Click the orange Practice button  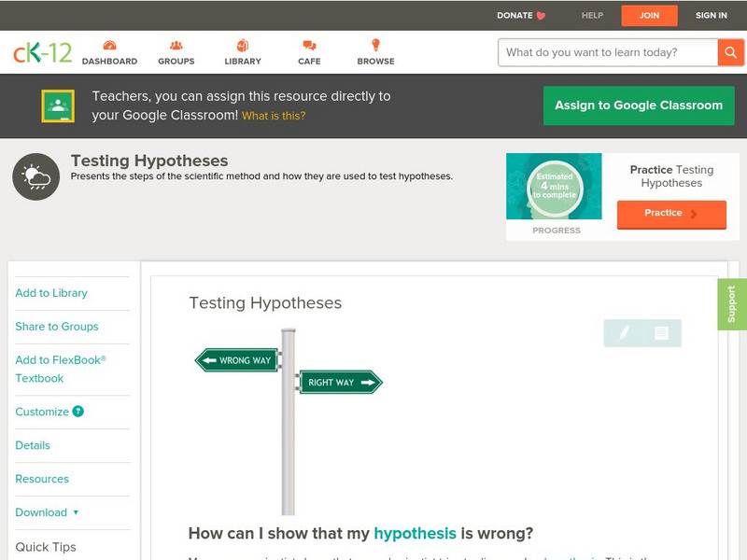point(671,214)
